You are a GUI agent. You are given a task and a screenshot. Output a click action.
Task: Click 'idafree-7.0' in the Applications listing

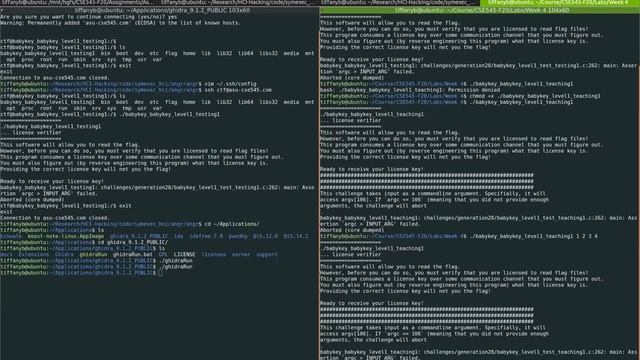[206, 236]
